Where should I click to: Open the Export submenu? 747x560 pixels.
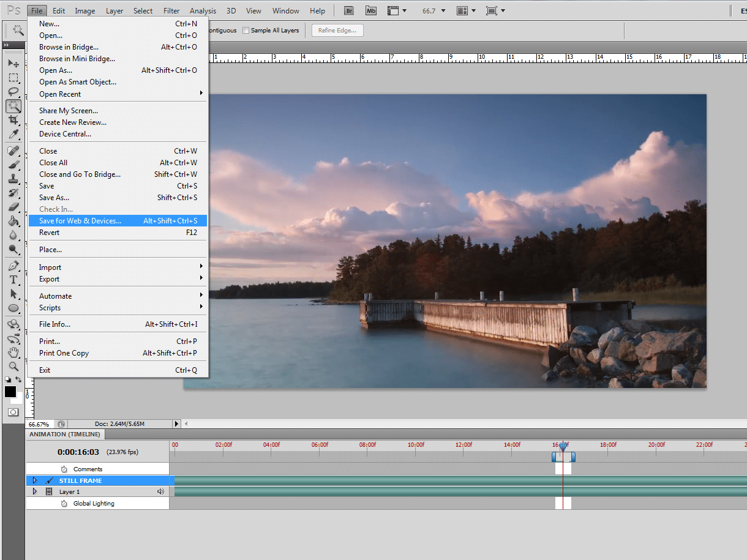[50, 279]
